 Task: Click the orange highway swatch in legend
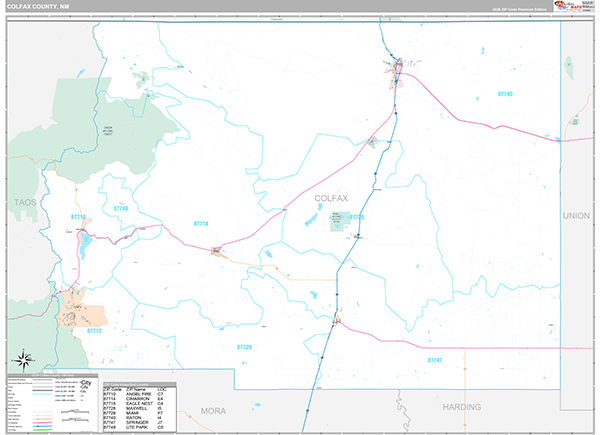(42, 419)
